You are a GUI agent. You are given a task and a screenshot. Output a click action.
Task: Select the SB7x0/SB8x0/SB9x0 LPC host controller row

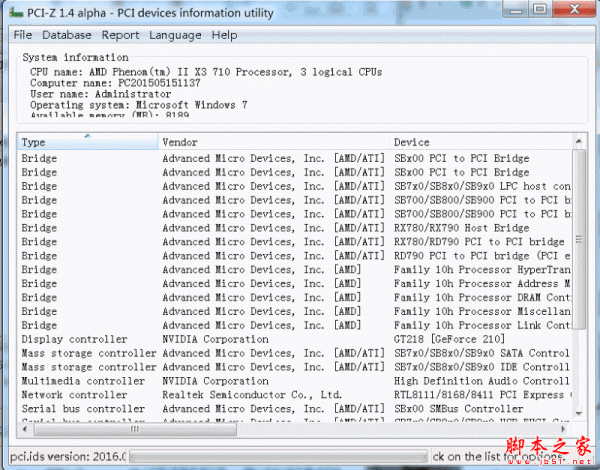coord(295,186)
